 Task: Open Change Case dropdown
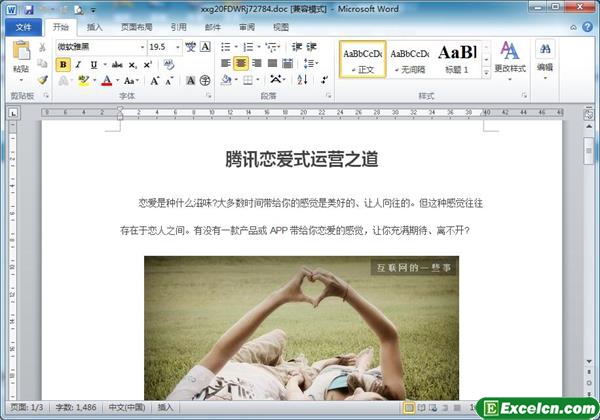tap(131, 80)
